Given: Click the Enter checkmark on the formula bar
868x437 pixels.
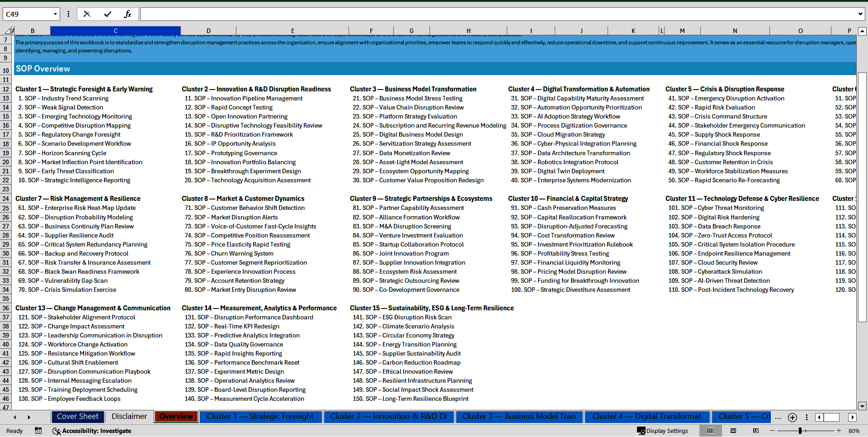Looking at the screenshot, I should 108,14.
